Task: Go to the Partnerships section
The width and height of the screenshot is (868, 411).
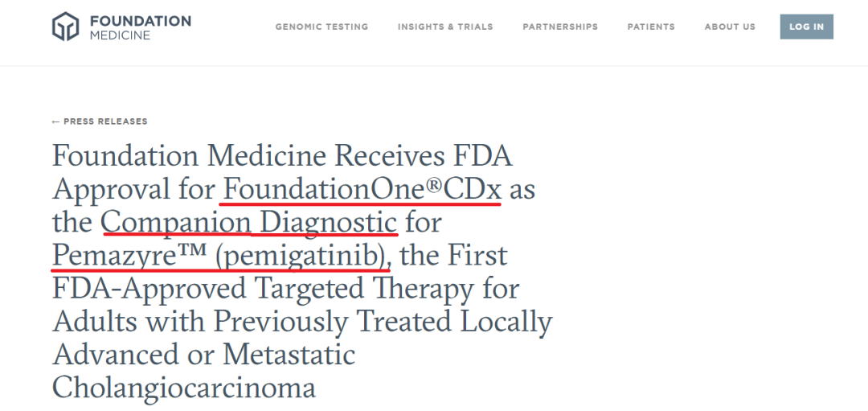Action: [560, 27]
